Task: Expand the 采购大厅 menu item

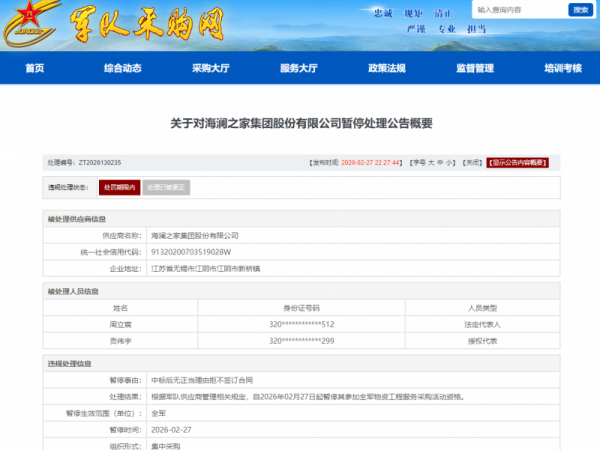Action: coord(210,68)
